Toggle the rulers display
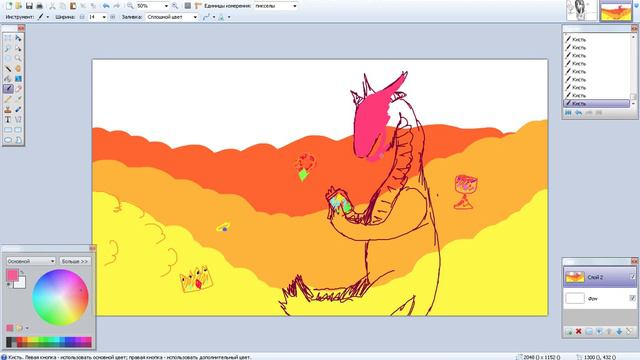Viewport: 640px width, 360px height. click(x=198, y=6)
